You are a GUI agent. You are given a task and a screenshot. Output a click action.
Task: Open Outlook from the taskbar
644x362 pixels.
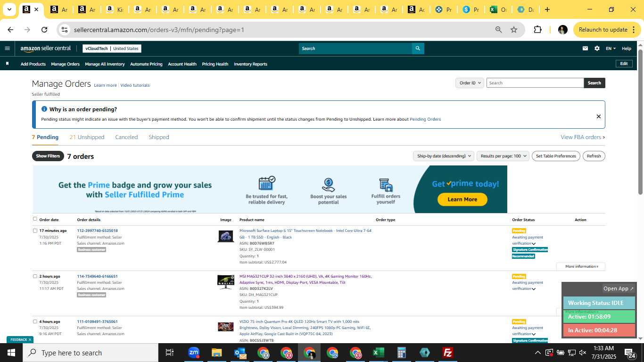tap(240, 353)
